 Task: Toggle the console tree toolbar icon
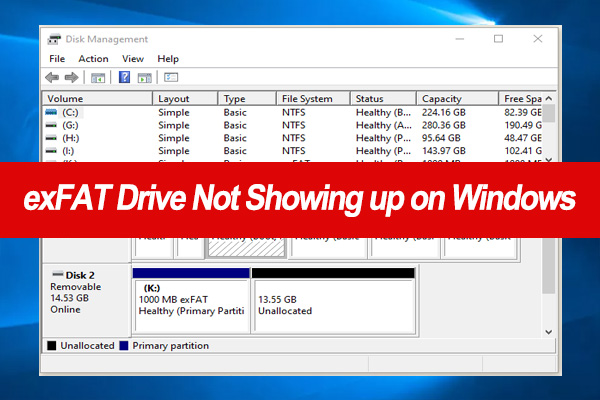coord(98,78)
